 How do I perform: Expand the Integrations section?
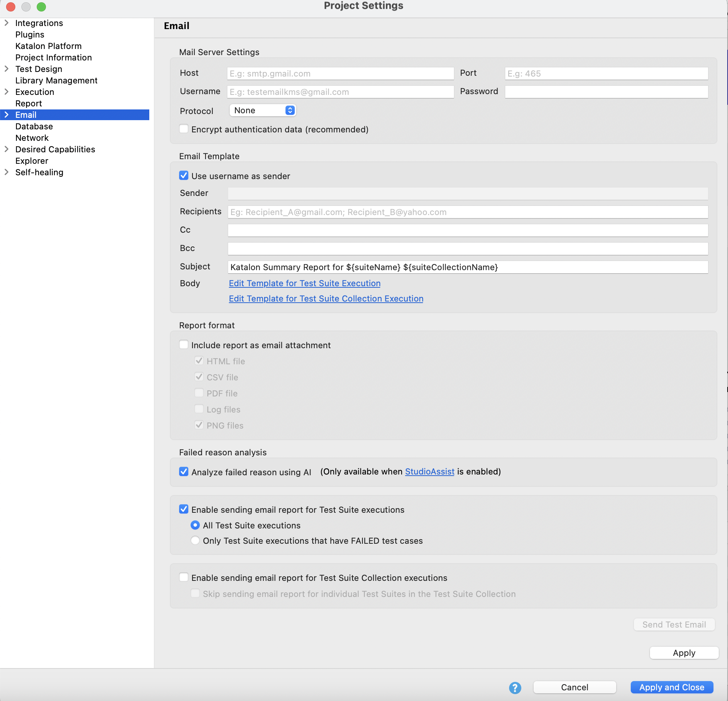click(x=6, y=23)
